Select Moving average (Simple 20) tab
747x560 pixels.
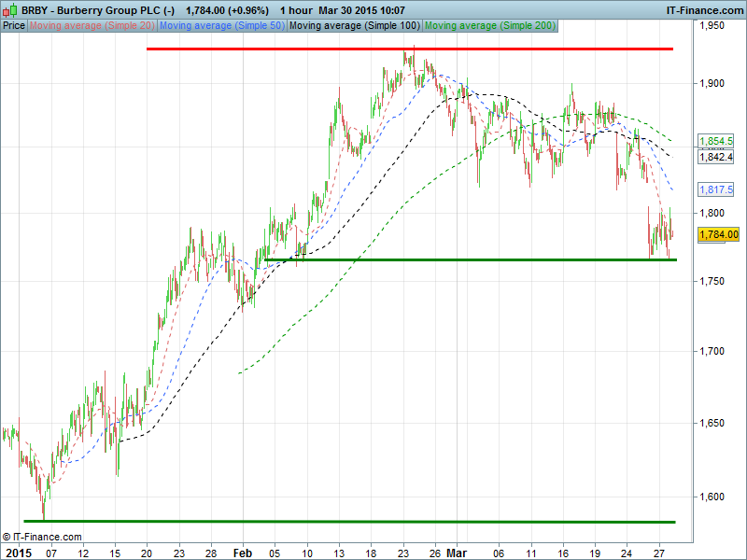pyautogui.click(x=92, y=25)
